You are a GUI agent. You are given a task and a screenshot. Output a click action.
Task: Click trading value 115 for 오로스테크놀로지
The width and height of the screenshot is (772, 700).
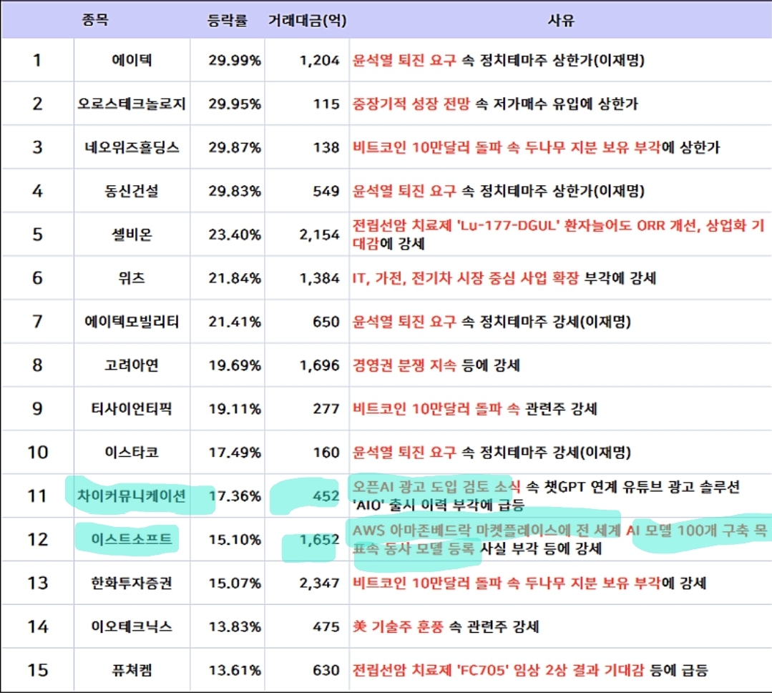tap(326, 104)
